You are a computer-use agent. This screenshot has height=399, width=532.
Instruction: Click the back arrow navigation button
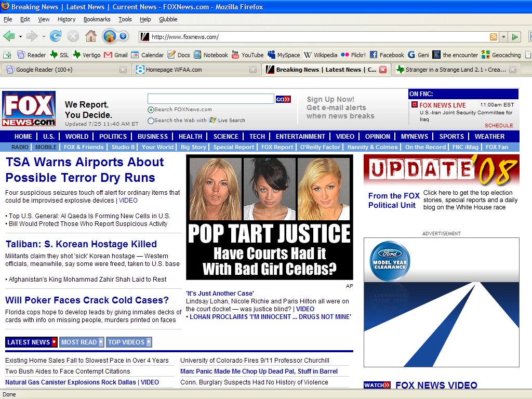(x=9, y=36)
